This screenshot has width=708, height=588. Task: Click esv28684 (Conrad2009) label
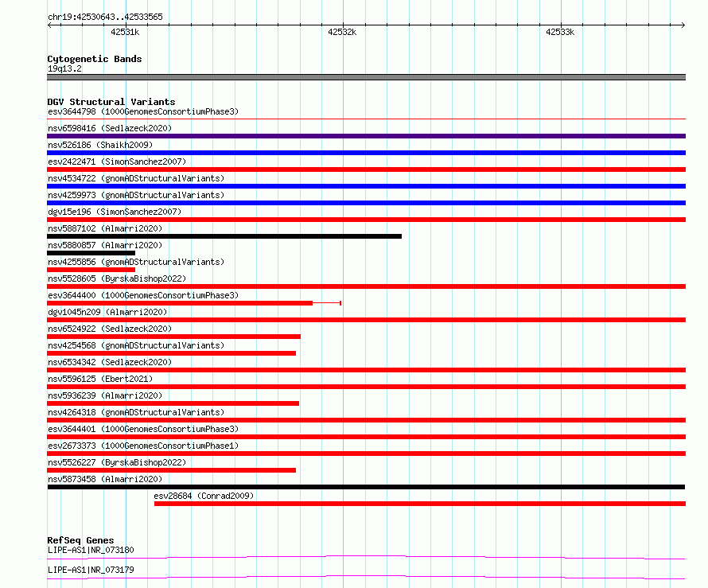[x=204, y=496]
